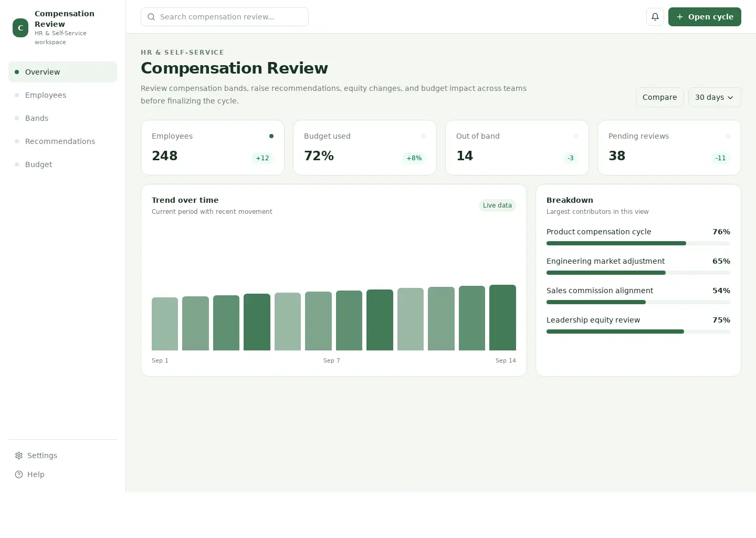Open the Employees 248 stat card
The image size is (756, 538).
[x=213, y=148]
